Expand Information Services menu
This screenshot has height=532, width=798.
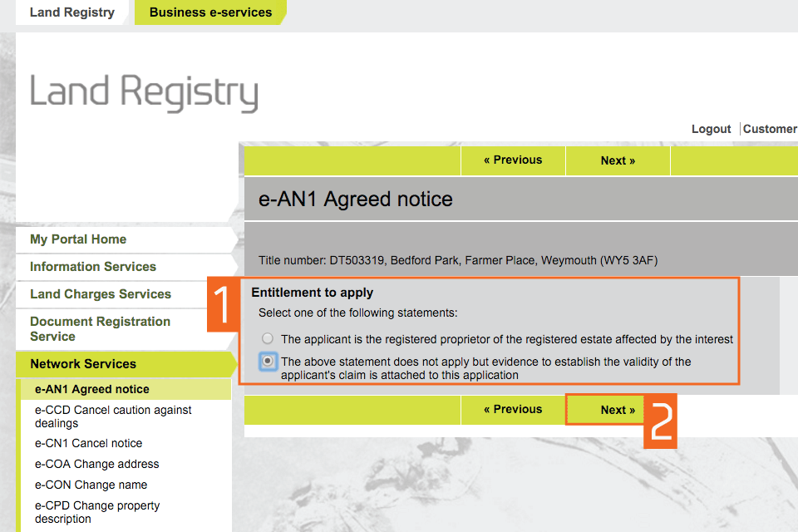click(x=93, y=267)
